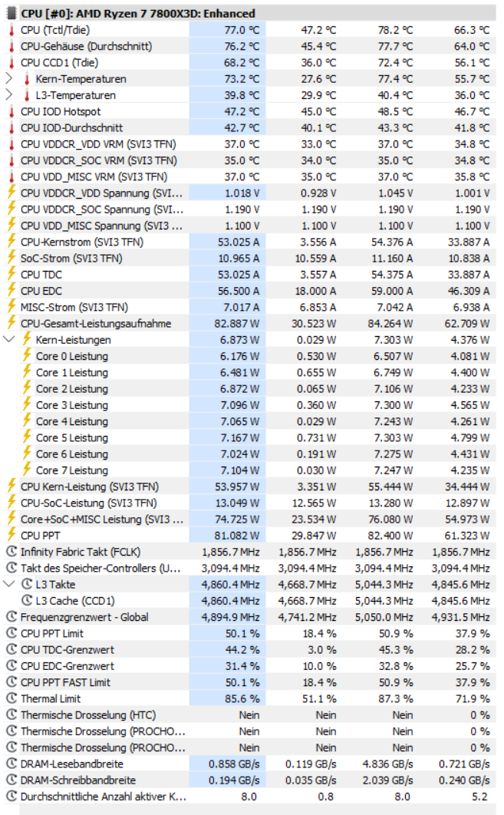Collapse the L3 Takte group
The width and height of the screenshot is (504, 815).
[x=9, y=584]
